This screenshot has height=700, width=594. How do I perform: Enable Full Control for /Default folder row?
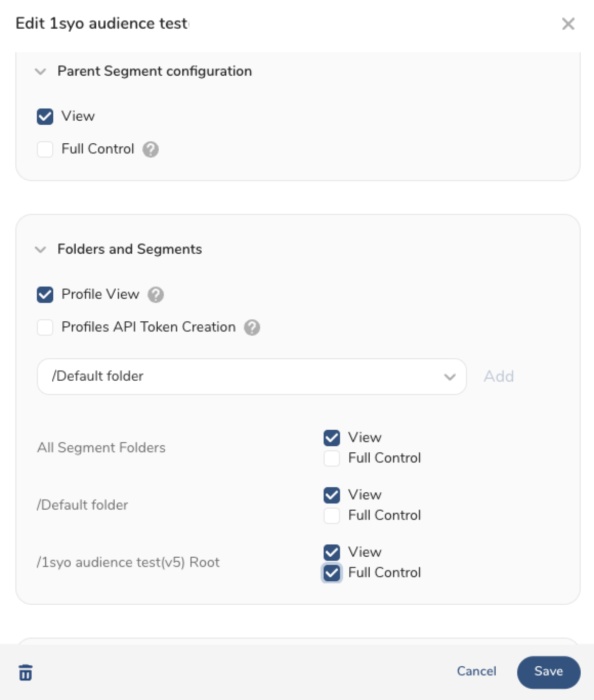(332, 516)
